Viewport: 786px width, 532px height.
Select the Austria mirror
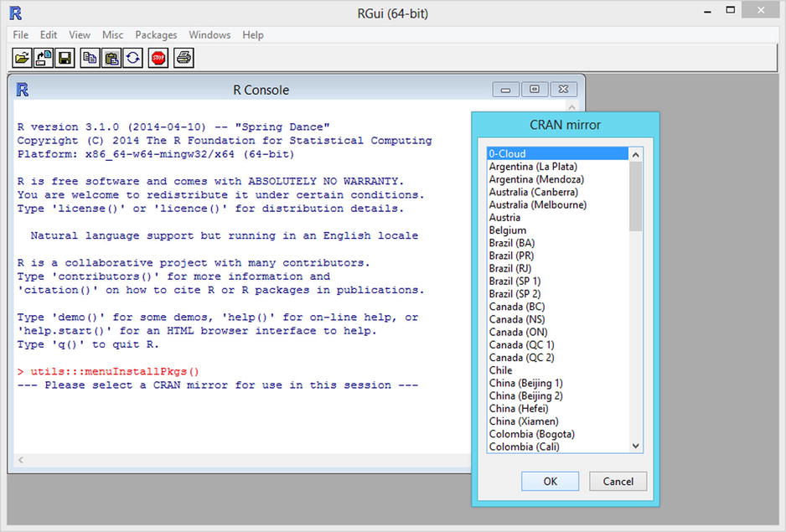(x=558, y=218)
